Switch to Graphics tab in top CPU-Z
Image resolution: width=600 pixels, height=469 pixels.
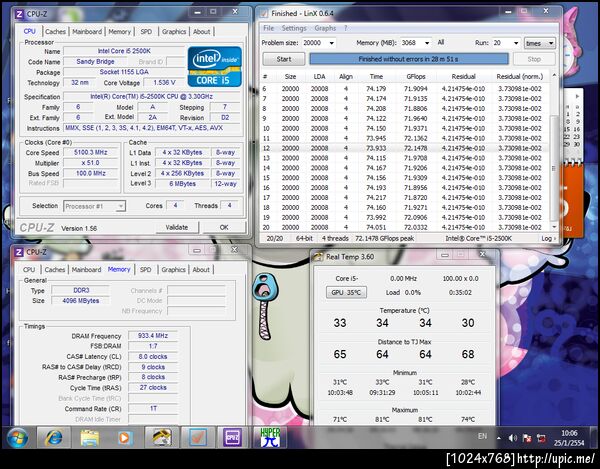tap(174, 32)
